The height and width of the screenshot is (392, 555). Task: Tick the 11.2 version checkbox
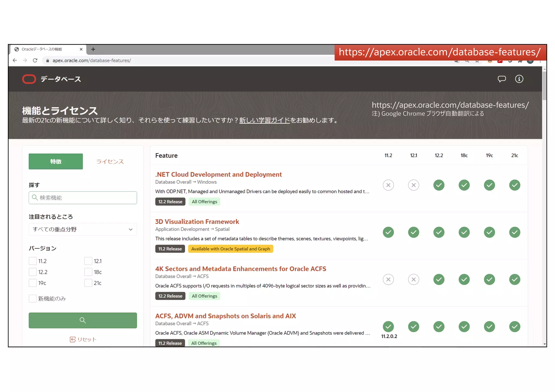tap(33, 261)
